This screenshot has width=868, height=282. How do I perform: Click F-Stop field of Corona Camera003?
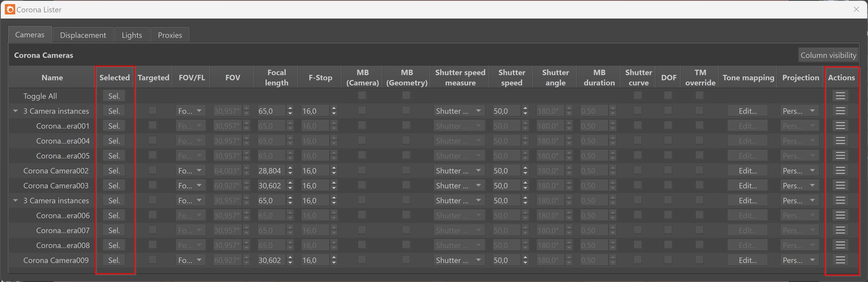315,185
